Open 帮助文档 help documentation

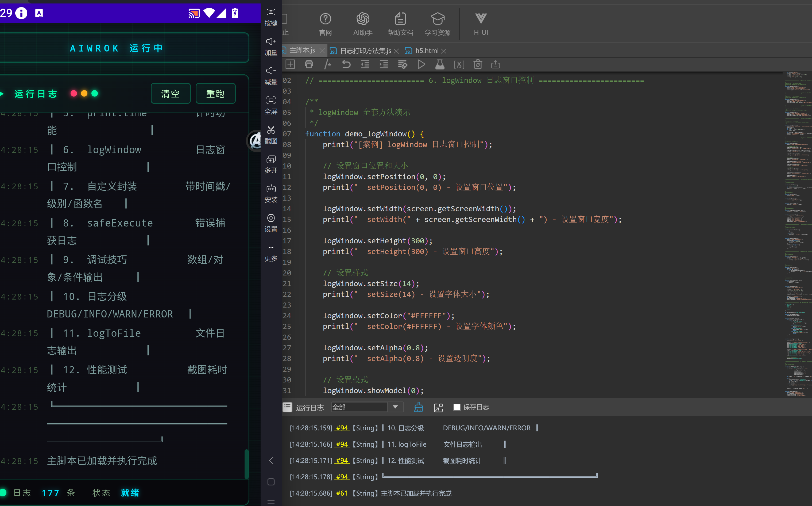point(400,24)
